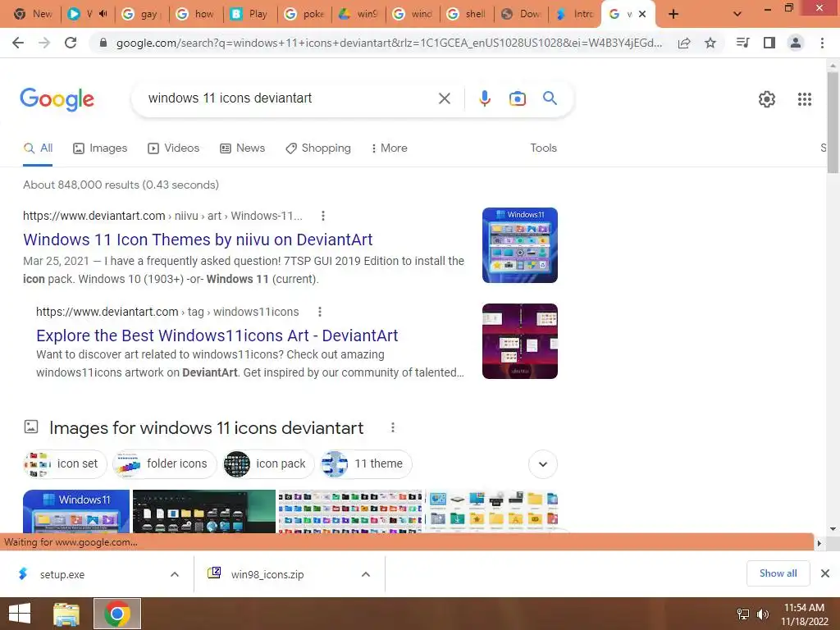Image resolution: width=840 pixels, height=630 pixels.
Task: Submit search with the magnifier icon
Action: (550, 98)
